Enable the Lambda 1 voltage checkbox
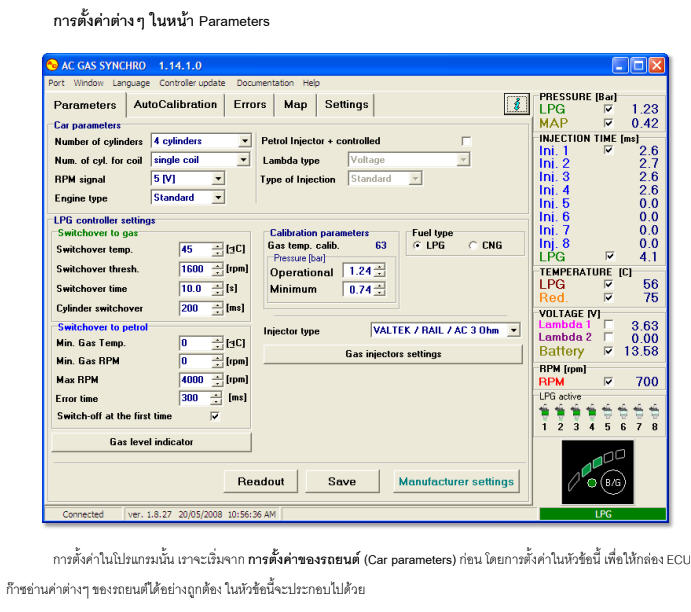This screenshot has width=691, height=612. 609,324
